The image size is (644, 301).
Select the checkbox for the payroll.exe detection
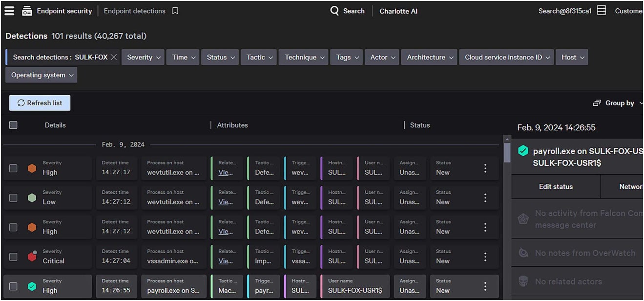pos(13,286)
